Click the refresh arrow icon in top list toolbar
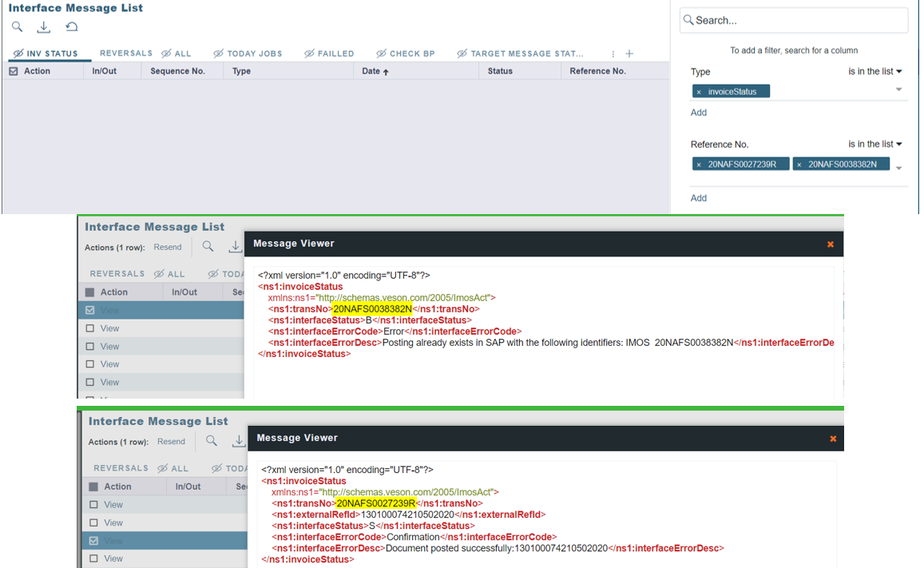This screenshot has width=924, height=568. (71, 26)
